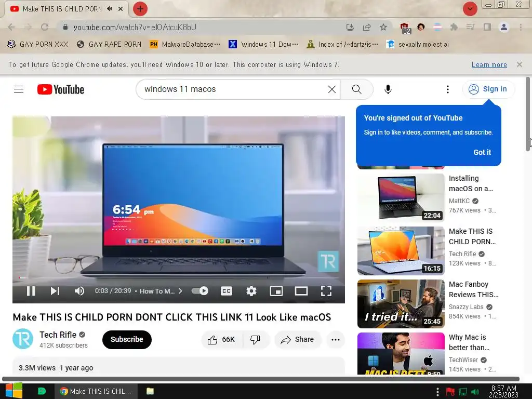Screen dimensions: 532x399
Task: Toggle closed captions CC button
Action: (227, 291)
